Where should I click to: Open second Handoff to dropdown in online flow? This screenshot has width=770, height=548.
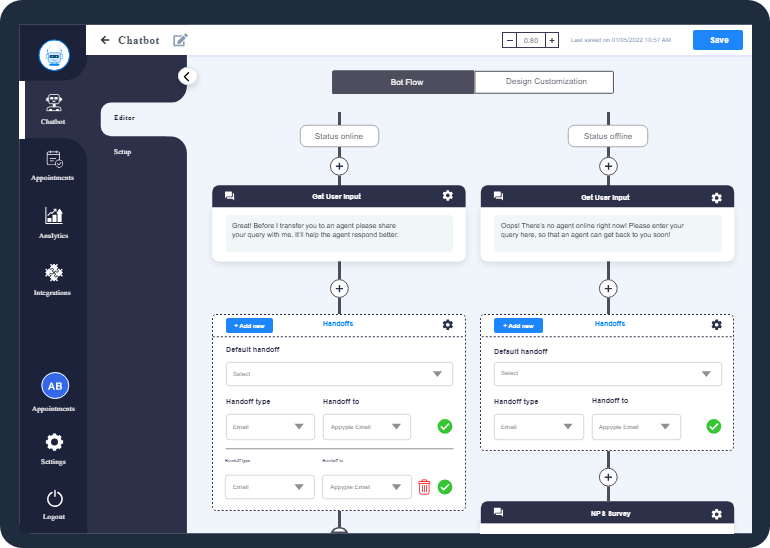point(367,487)
